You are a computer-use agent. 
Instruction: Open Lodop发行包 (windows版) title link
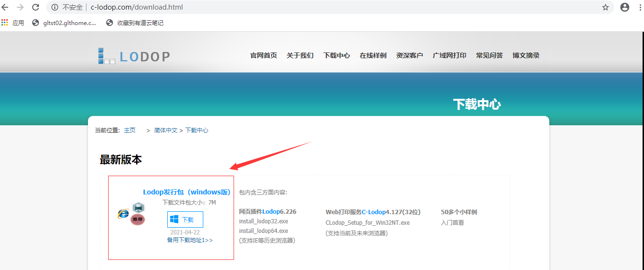[x=187, y=192]
